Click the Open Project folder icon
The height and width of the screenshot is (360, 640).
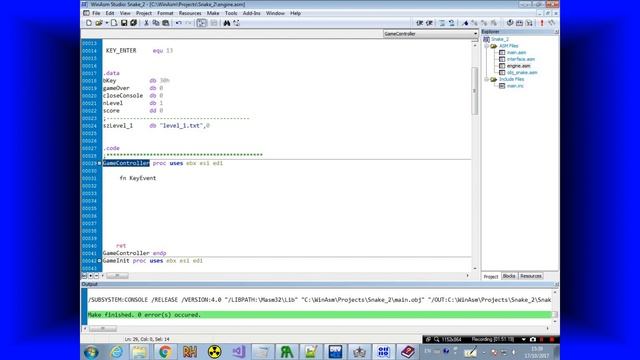pyautogui.click(x=98, y=23)
